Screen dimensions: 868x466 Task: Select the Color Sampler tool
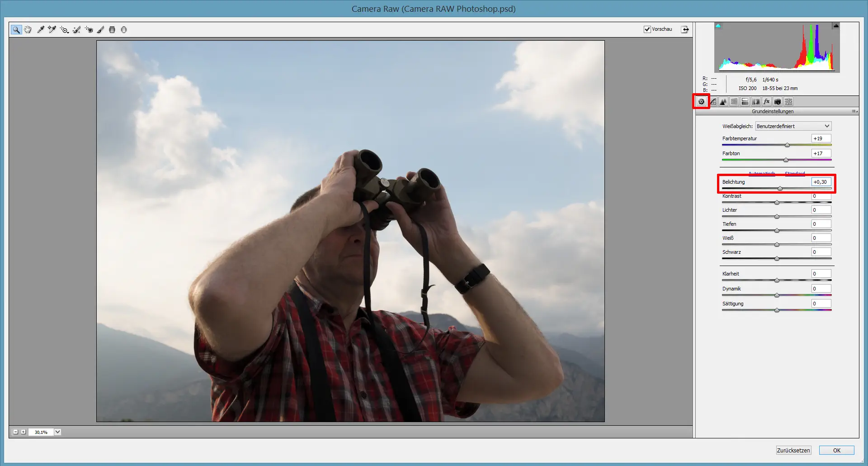51,29
